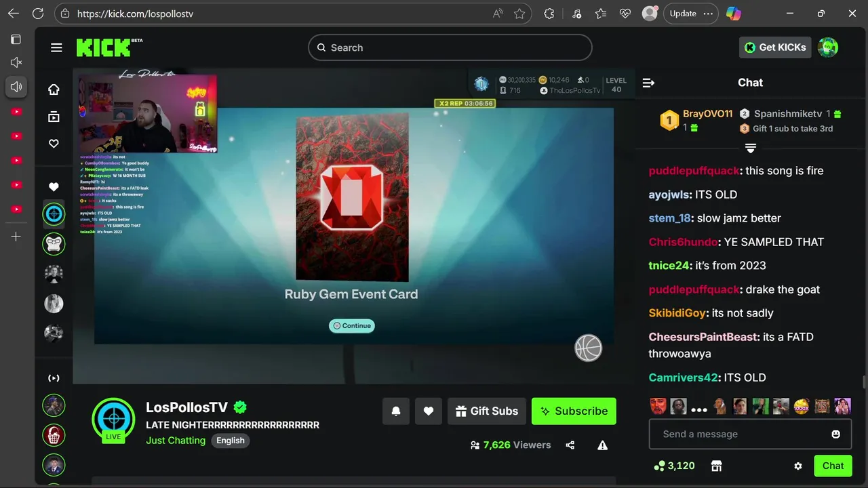Insert the 1000X gold emote
Image resolution: width=868 pixels, height=488 pixels.
click(802, 407)
